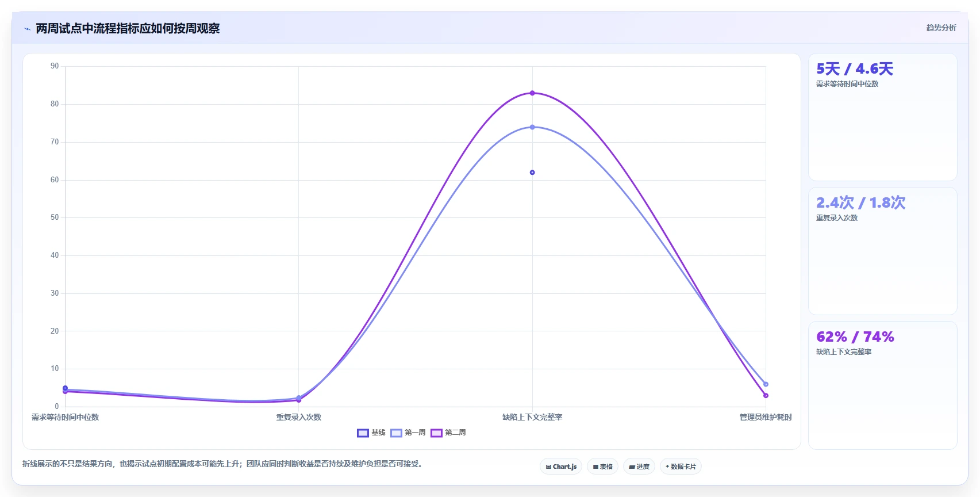Toggle the 基线 series in the legend

point(371,433)
